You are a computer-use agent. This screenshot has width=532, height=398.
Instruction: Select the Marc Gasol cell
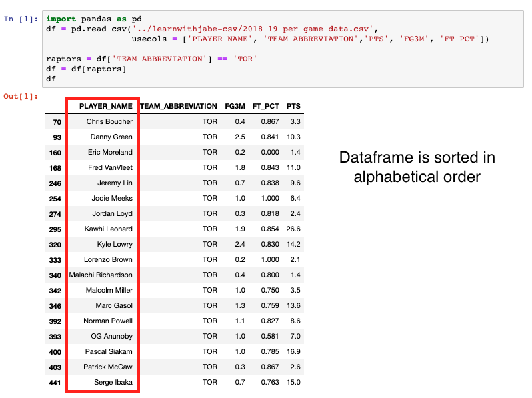(x=114, y=305)
